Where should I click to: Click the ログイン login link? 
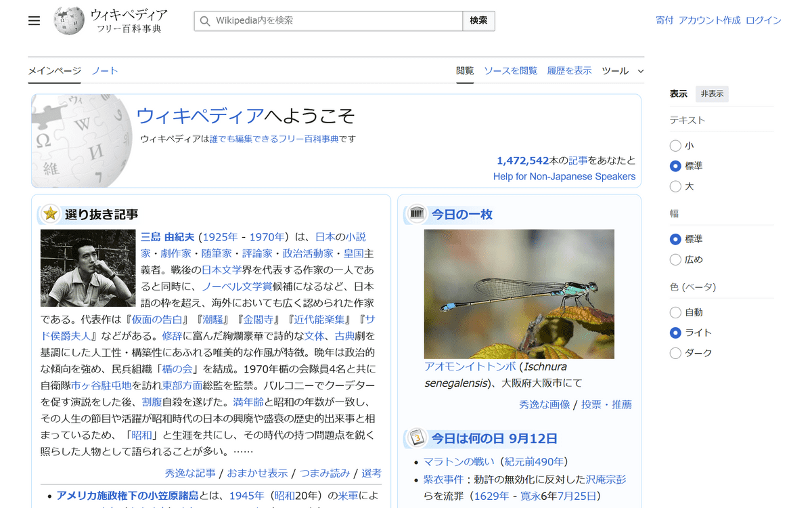[x=763, y=20]
